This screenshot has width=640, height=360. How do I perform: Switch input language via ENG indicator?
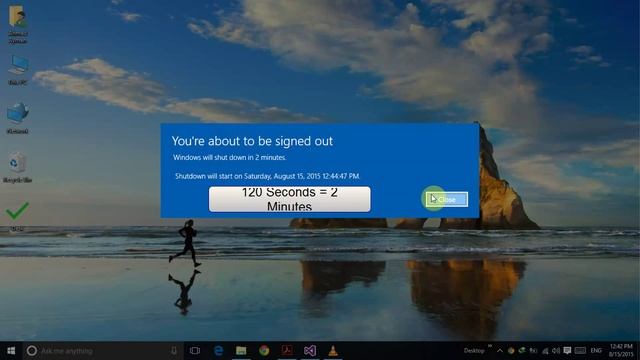coord(596,351)
